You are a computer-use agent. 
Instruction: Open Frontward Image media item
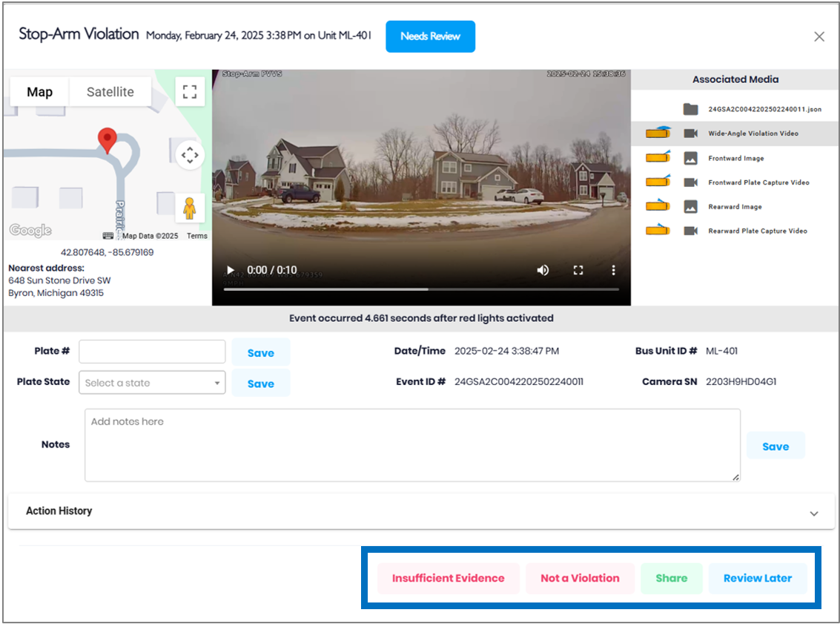[736, 158]
